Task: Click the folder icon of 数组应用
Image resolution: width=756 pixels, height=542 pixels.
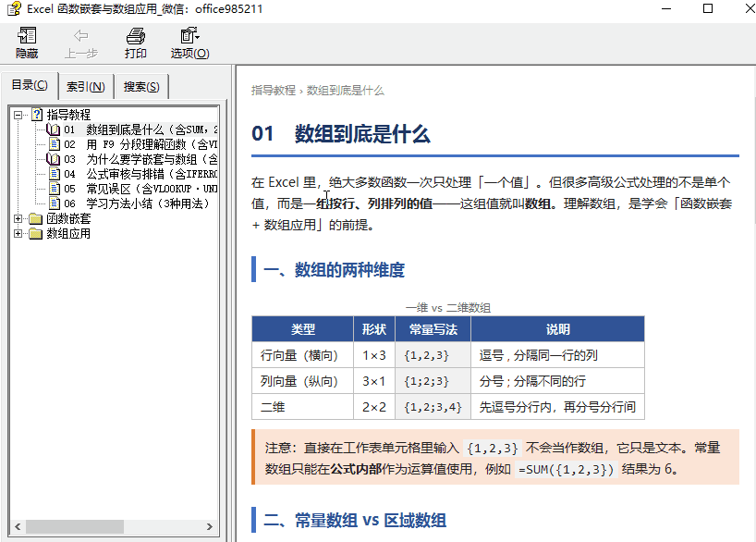Action: pyautogui.click(x=36, y=234)
